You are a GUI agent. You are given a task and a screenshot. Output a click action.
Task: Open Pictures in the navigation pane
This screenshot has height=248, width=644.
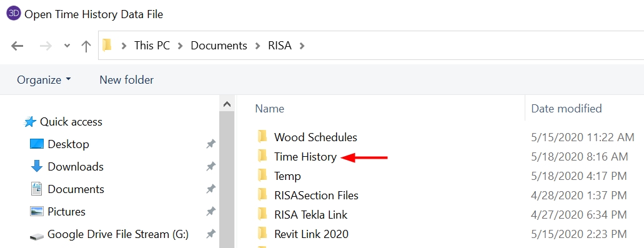point(67,212)
